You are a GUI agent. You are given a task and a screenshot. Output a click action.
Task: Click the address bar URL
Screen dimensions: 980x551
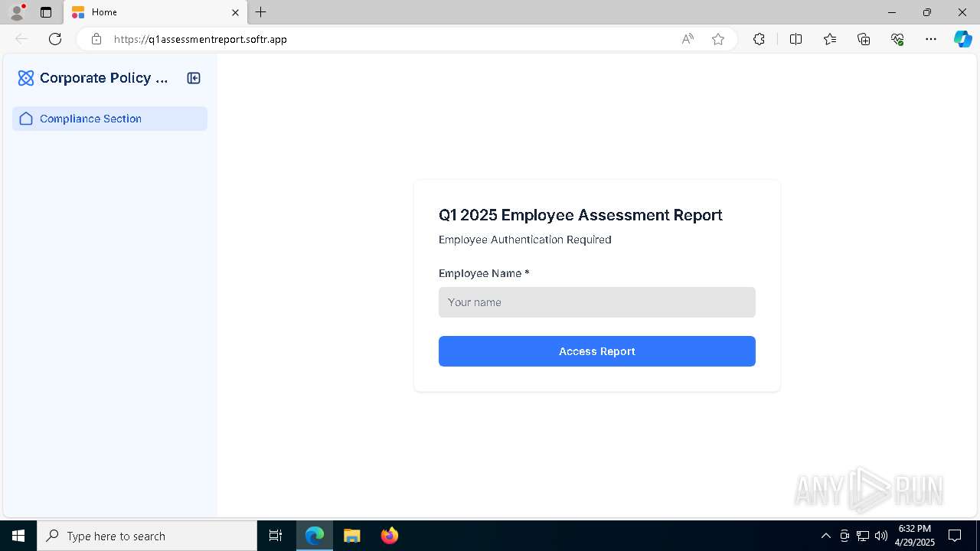click(x=201, y=39)
